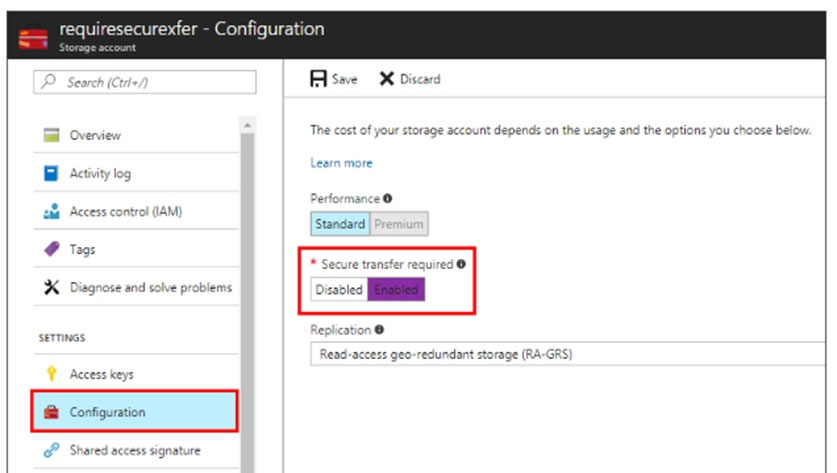This screenshot has width=837, height=473.
Task: Click the Access keys key icon
Action: coord(51,374)
